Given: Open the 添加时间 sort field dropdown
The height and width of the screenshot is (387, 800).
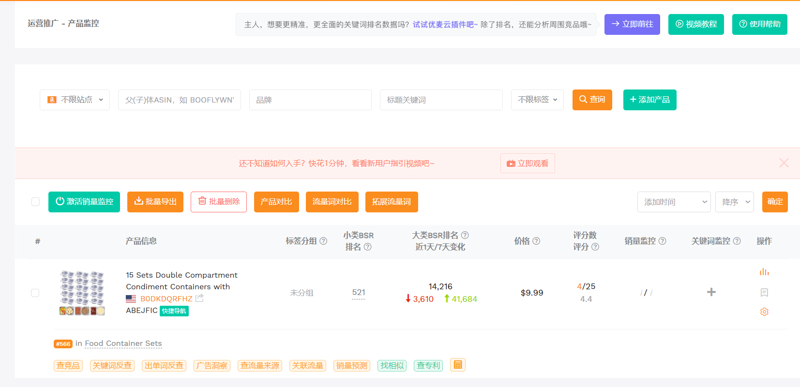Looking at the screenshot, I should pyautogui.click(x=674, y=202).
